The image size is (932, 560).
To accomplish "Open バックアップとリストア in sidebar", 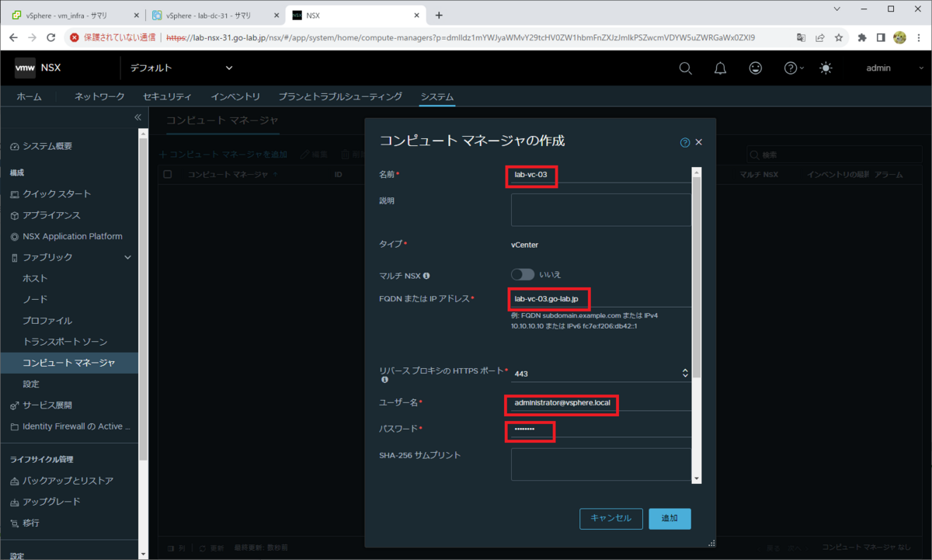I will 68,481.
